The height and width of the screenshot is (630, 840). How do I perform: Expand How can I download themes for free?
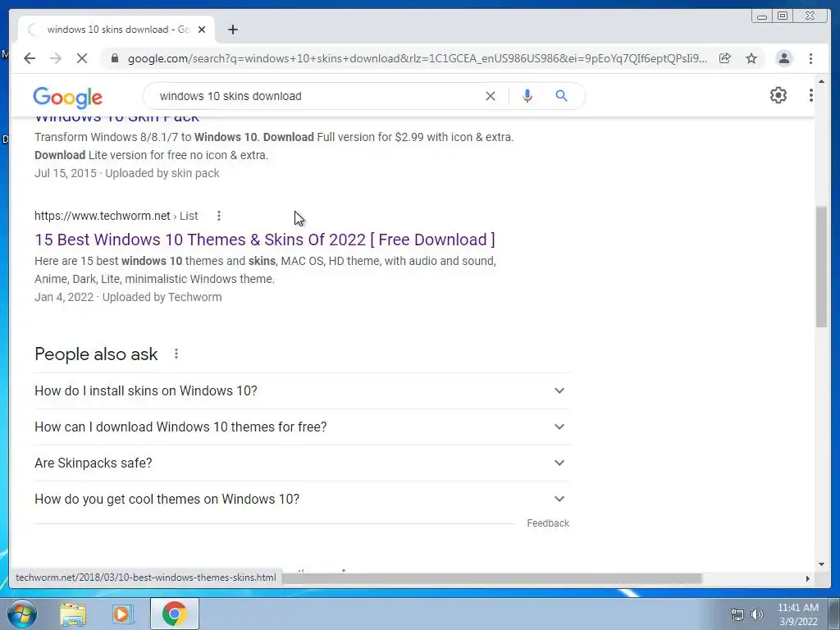click(x=302, y=427)
